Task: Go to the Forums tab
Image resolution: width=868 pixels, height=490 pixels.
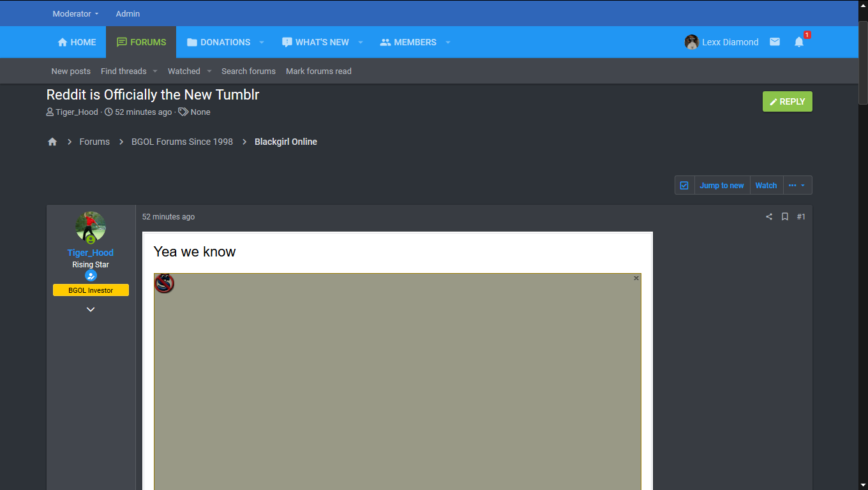Action: coord(141,42)
